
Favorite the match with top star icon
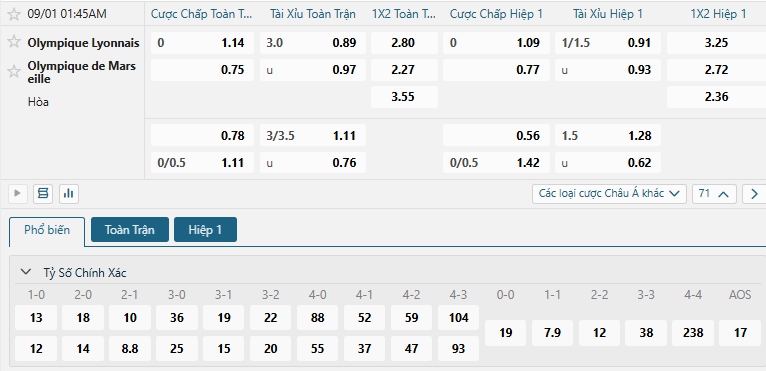click(14, 14)
